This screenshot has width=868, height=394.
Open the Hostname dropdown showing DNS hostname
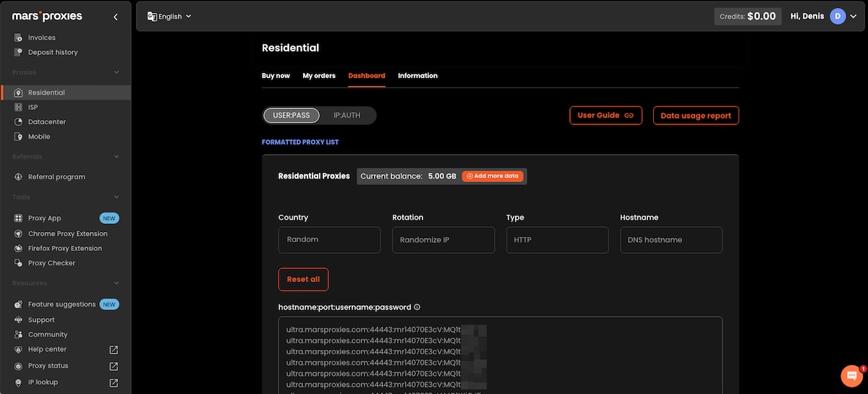tap(671, 240)
